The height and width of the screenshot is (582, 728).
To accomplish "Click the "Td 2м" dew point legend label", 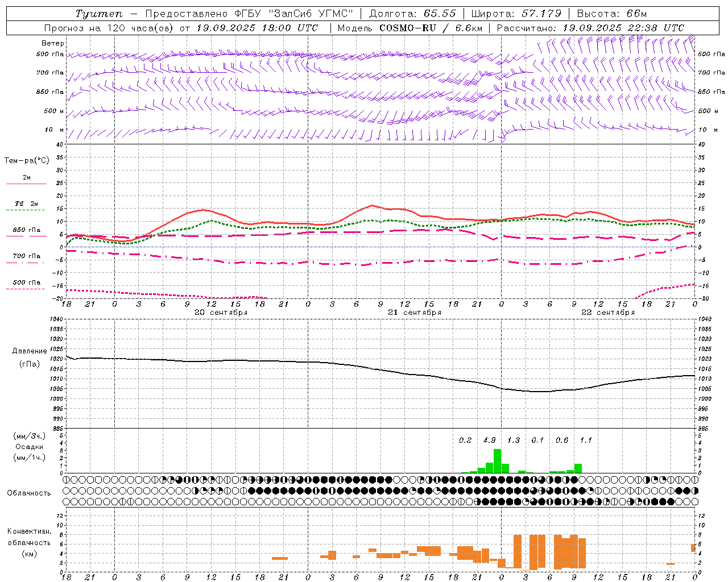I will [x=27, y=203].
